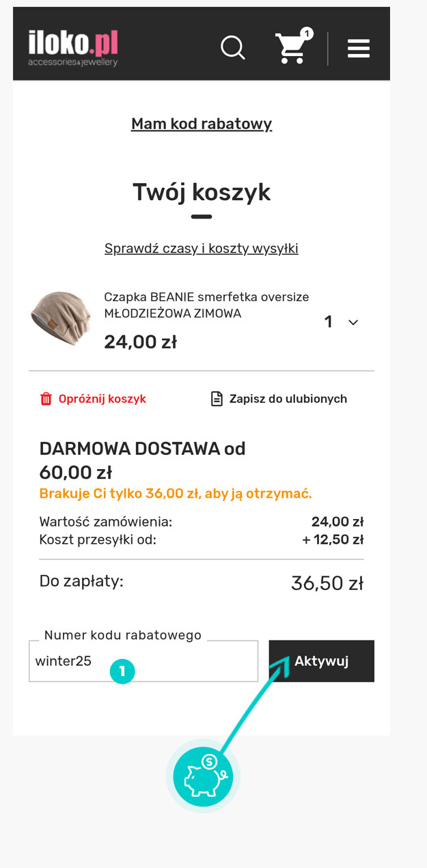Click the orange free delivery shortfall message

click(176, 493)
